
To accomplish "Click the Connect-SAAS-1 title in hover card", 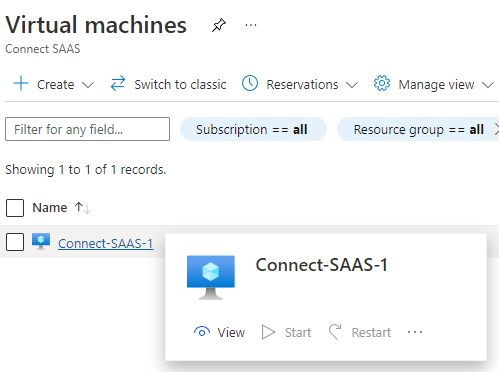I will click(x=322, y=265).
